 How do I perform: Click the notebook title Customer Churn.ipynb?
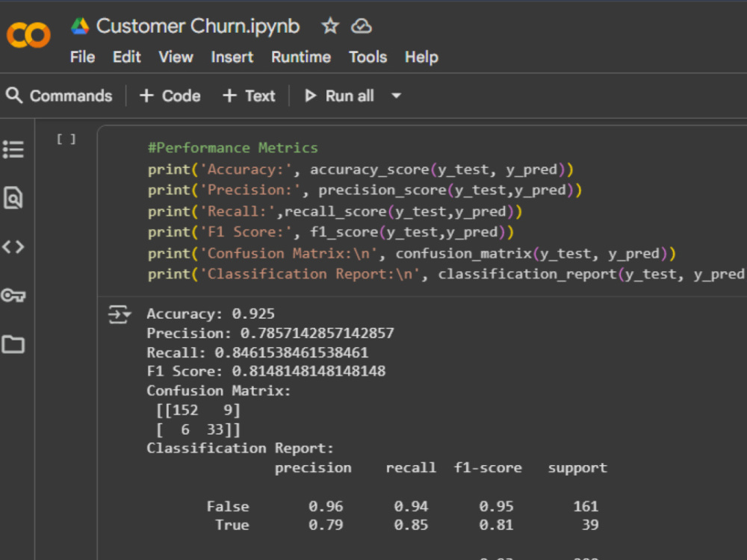(x=198, y=26)
